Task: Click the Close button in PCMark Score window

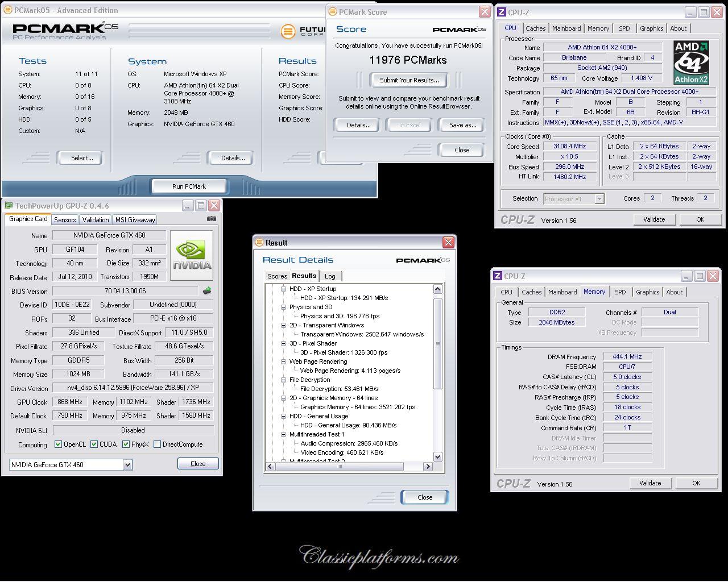Action: [x=462, y=150]
